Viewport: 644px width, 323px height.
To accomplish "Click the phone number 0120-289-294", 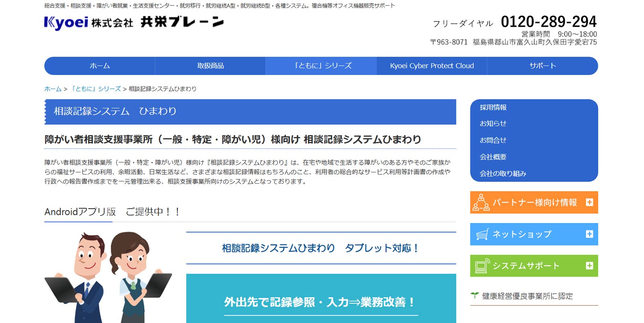I will click(549, 21).
